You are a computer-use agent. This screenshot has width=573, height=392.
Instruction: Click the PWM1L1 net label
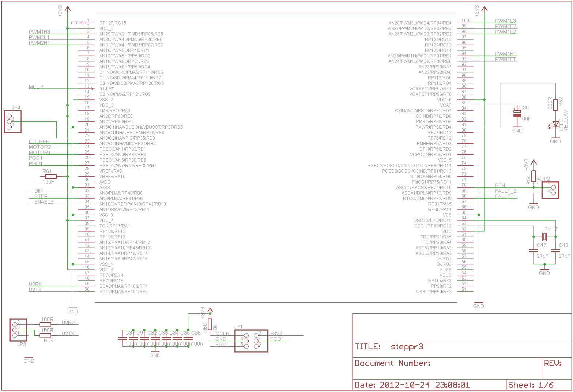coord(506,59)
